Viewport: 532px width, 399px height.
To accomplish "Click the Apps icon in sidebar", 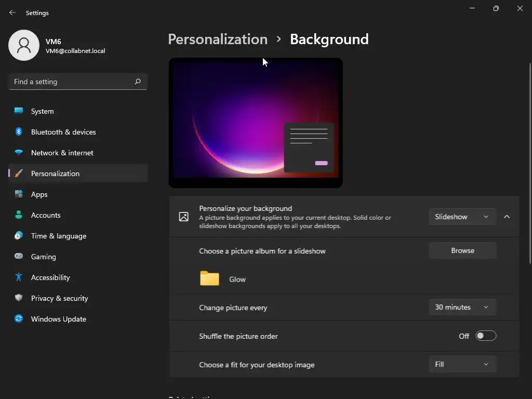I will coord(19,194).
